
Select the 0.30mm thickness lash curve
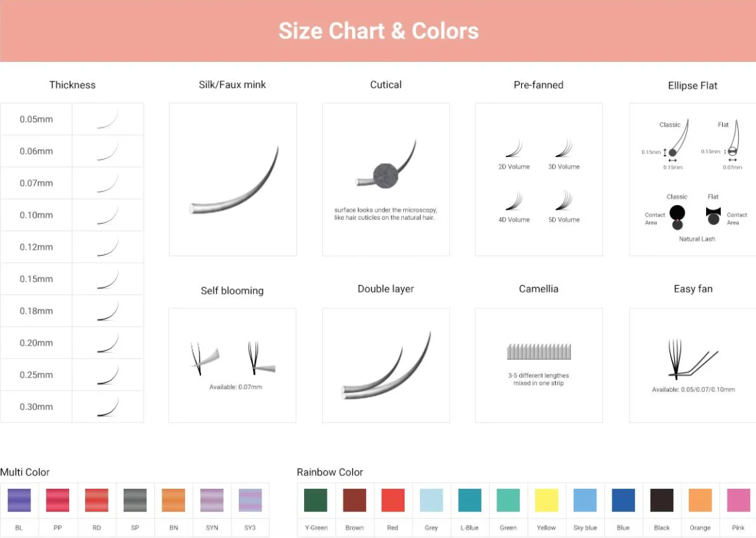(108, 407)
